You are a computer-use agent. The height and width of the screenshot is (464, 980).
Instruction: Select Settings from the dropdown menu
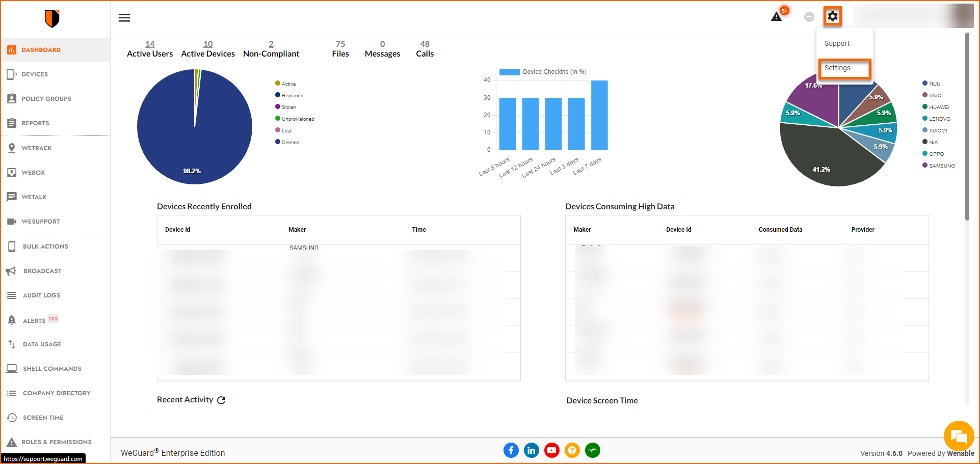point(844,68)
